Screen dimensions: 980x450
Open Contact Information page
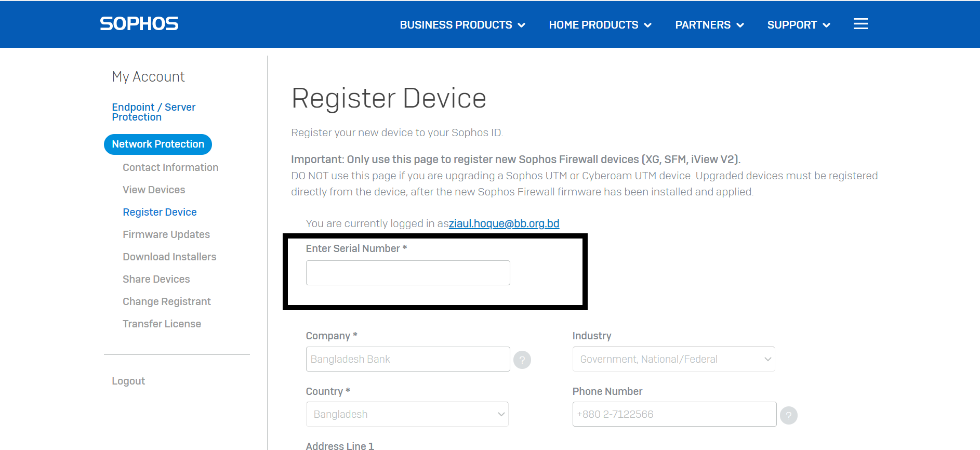170,167
